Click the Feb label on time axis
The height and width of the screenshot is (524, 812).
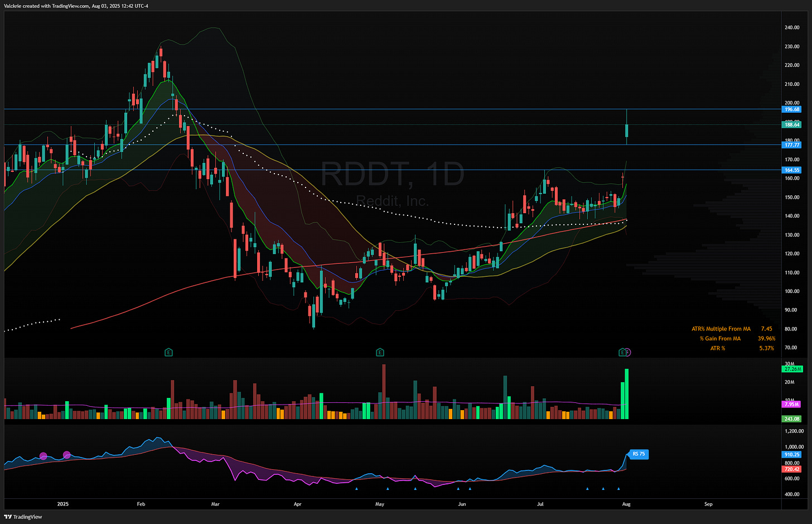141,504
